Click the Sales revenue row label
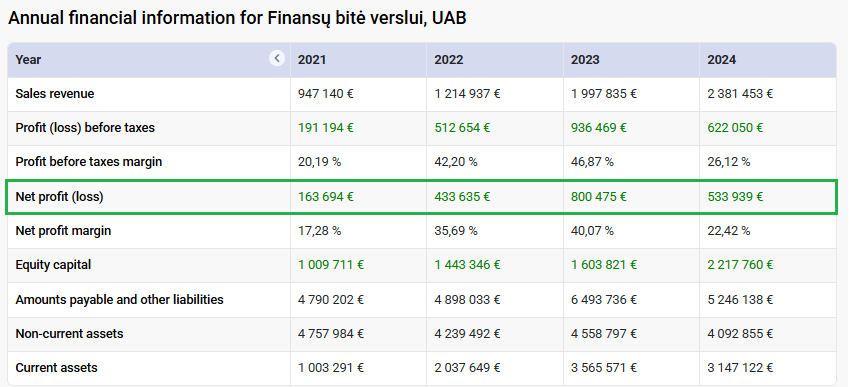 (55, 94)
